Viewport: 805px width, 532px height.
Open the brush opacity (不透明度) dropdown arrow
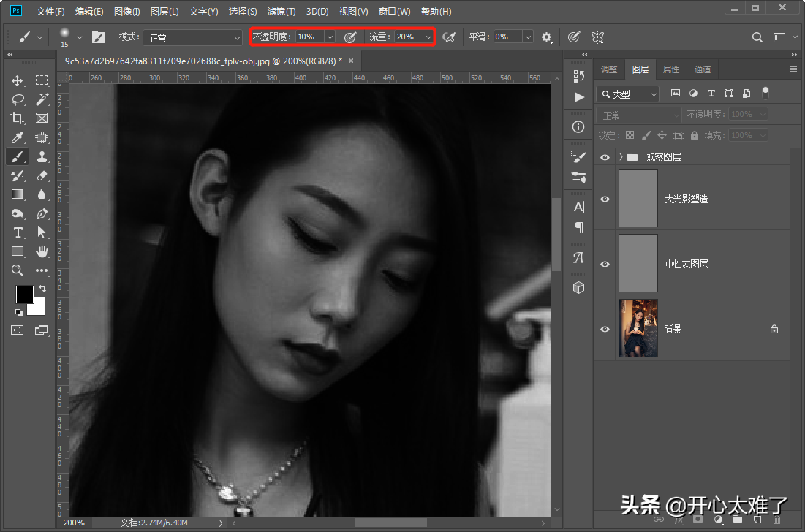click(x=329, y=37)
